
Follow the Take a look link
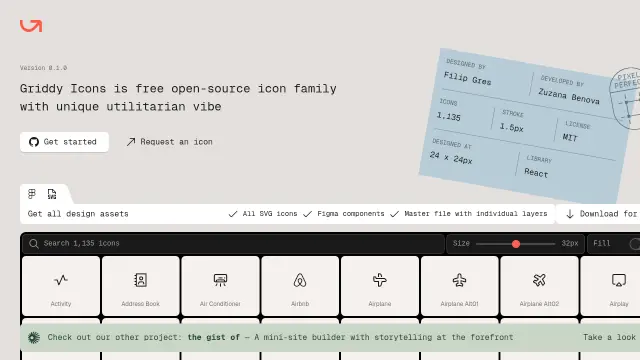click(x=609, y=337)
